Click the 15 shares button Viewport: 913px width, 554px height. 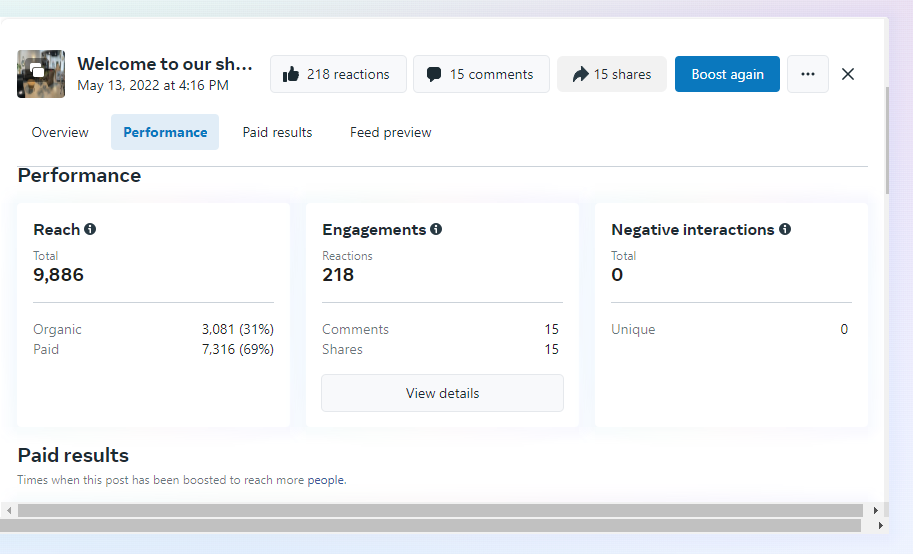[612, 74]
